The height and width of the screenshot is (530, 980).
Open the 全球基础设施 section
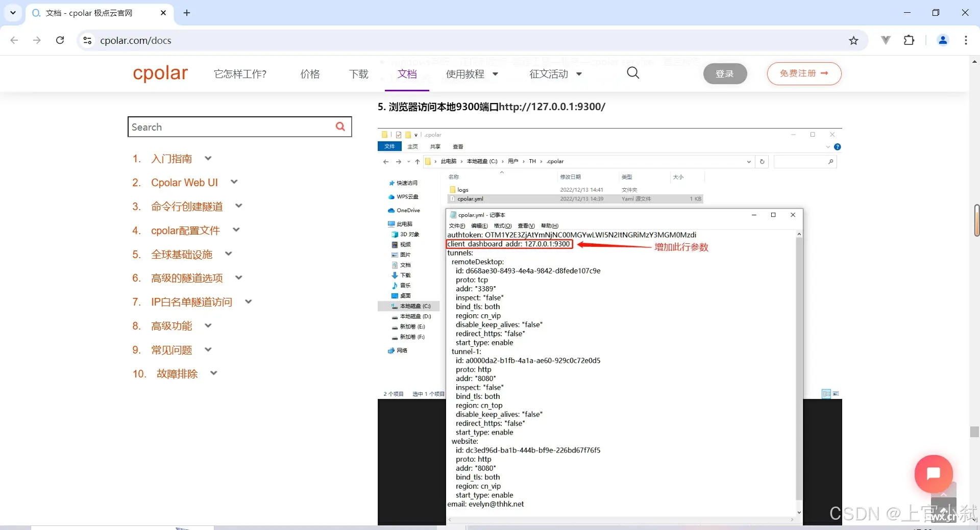click(182, 255)
